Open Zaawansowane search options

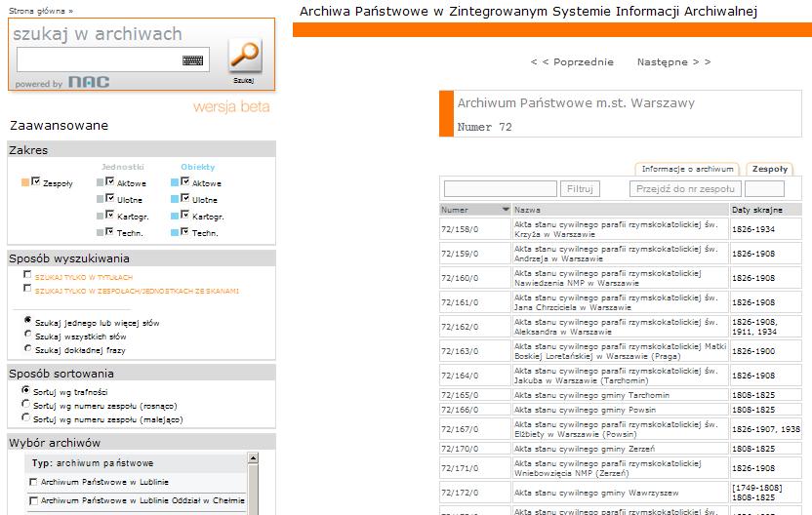[x=59, y=125]
